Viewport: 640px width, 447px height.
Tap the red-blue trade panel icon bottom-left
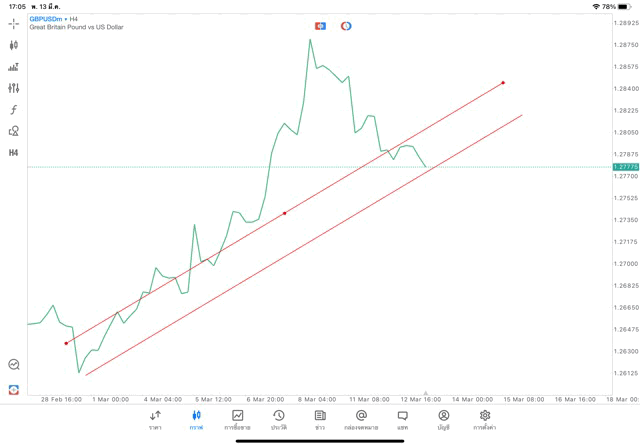[x=14, y=389]
